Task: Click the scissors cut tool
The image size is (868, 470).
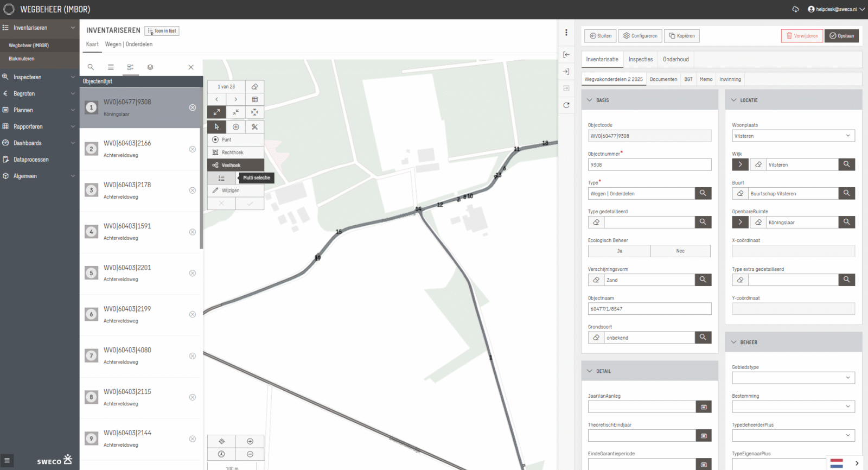Action: (254, 127)
